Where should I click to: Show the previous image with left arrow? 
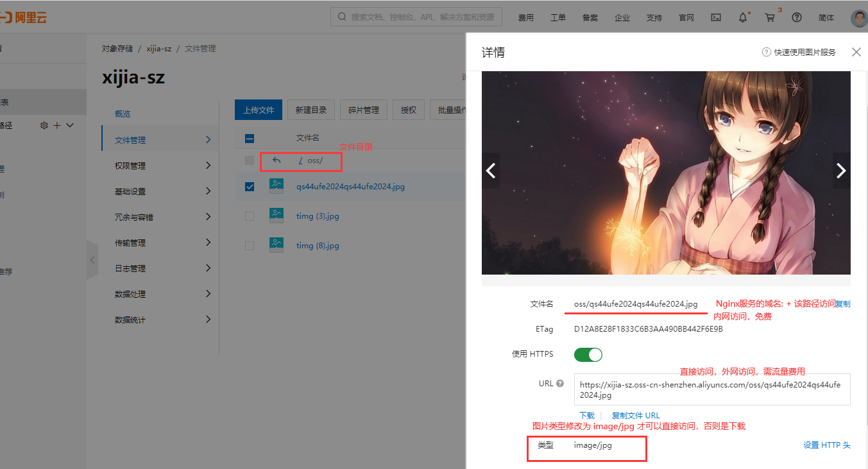tap(491, 171)
